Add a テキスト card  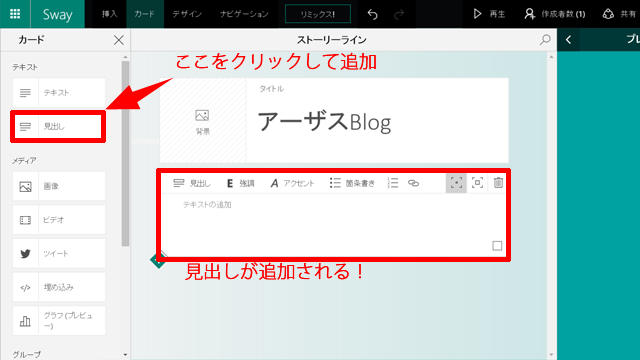point(59,93)
